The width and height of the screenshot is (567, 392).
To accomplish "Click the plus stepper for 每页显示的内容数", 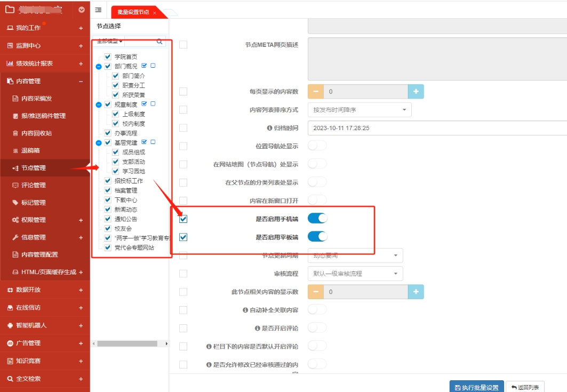I will pyautogui.click(x=416, y=92).
